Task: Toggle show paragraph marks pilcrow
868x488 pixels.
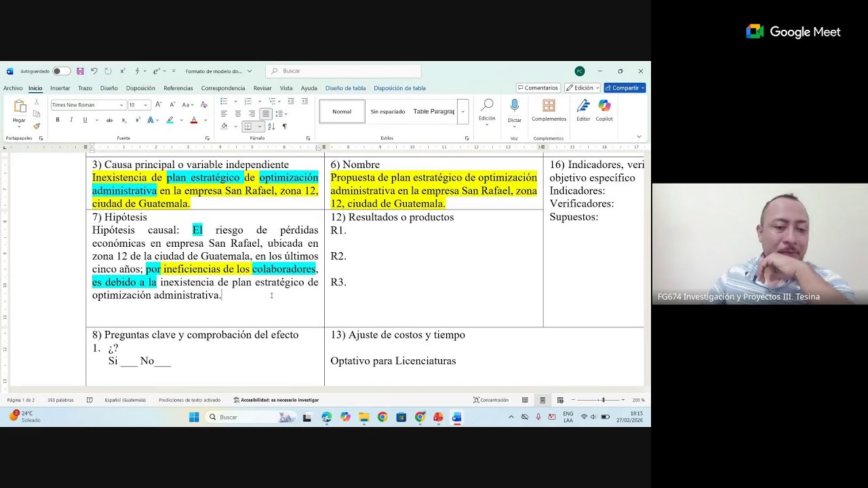Action: coord(284,126)
